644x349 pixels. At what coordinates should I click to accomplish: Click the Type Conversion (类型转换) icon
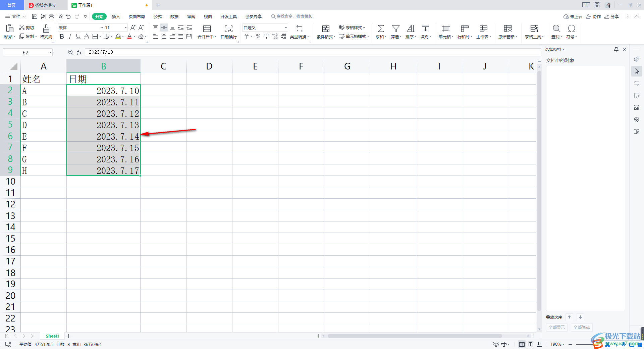click(x=300, y=29)
